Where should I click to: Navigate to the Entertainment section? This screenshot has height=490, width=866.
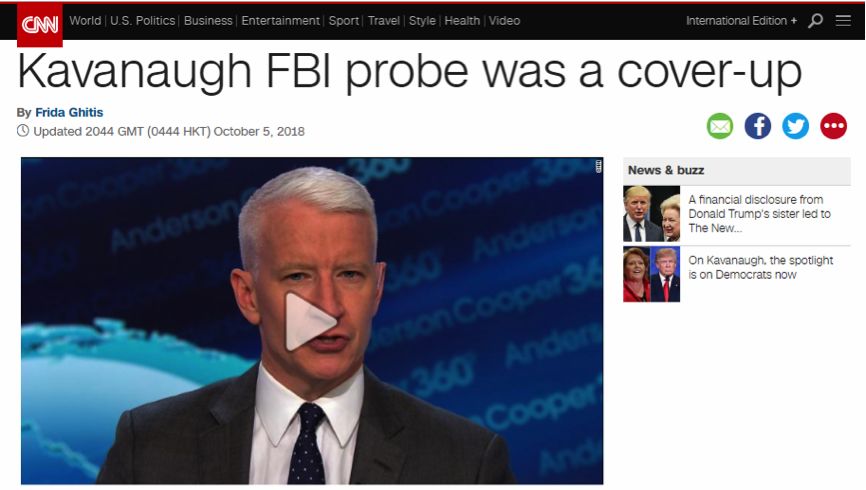tap(281, 21)
